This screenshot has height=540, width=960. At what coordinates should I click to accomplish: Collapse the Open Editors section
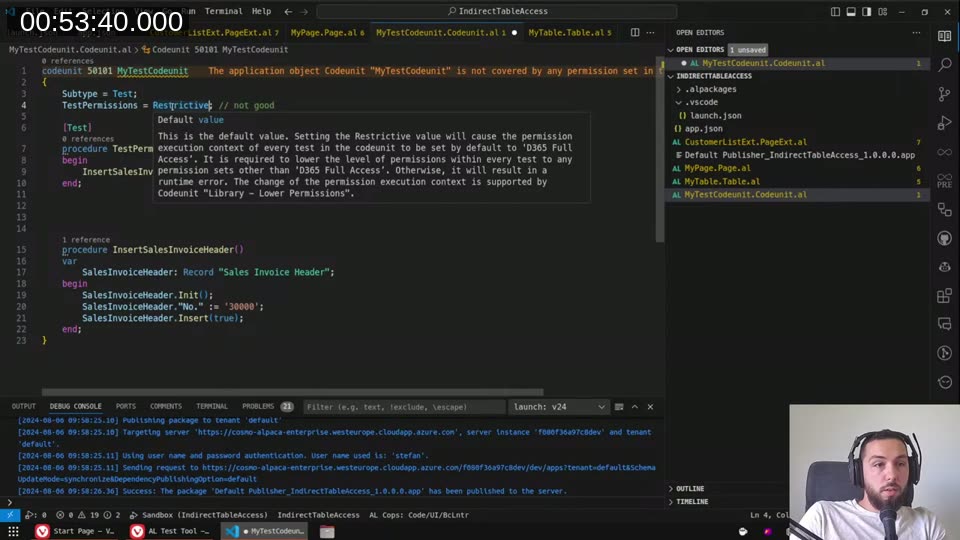pos(670,50)
